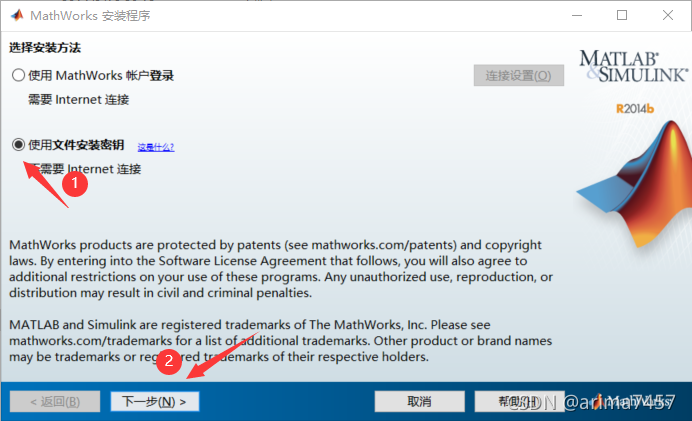Open the 这是什么? help link
This screenshot has height=421, width=692.
tap(155, 147)
